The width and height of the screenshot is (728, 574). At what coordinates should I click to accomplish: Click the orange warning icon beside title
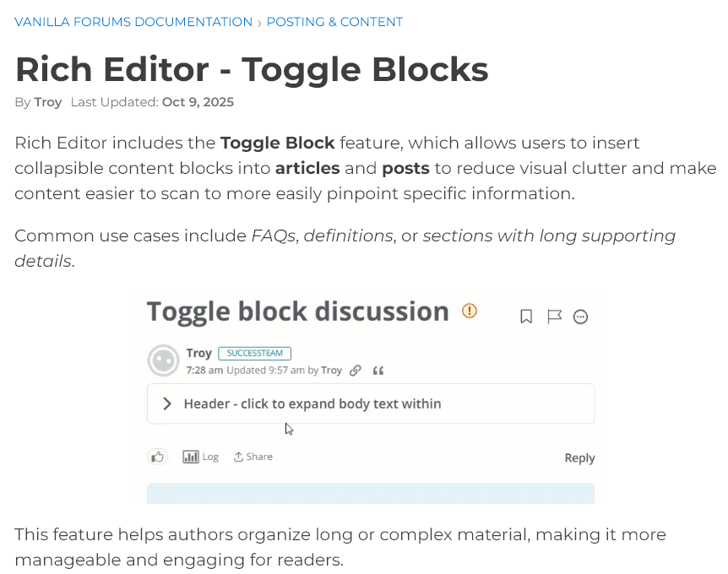tap(470, 311)
